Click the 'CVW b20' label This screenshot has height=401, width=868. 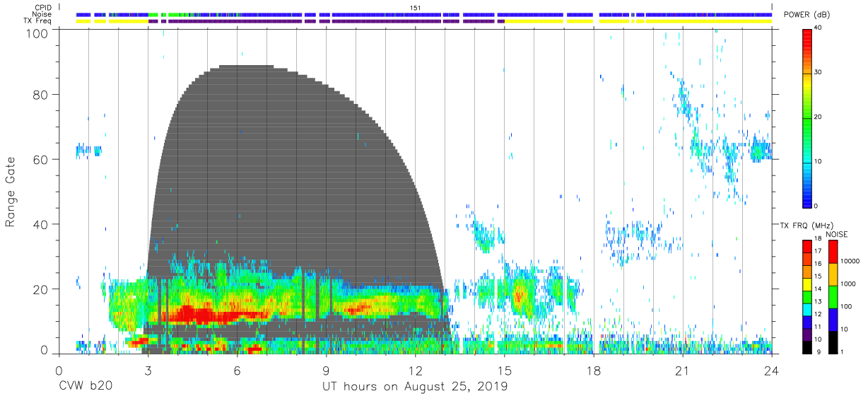[x=84, y=387]
